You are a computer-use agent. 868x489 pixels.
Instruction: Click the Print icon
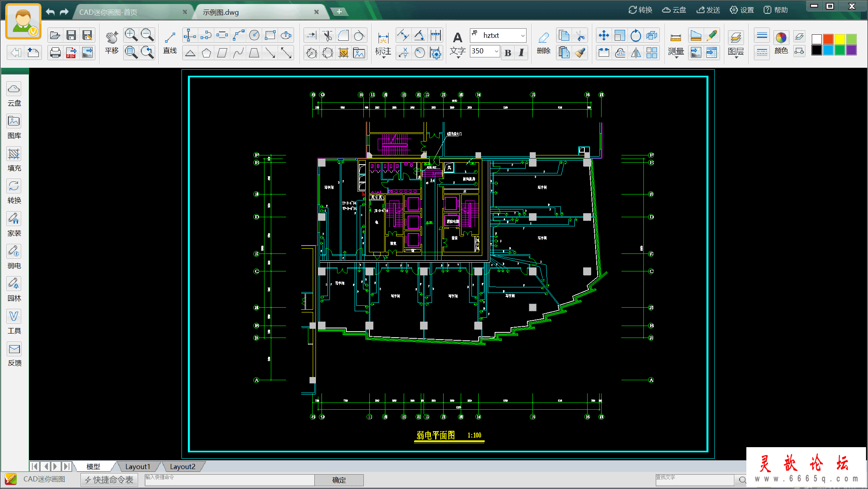pos(55,52)
